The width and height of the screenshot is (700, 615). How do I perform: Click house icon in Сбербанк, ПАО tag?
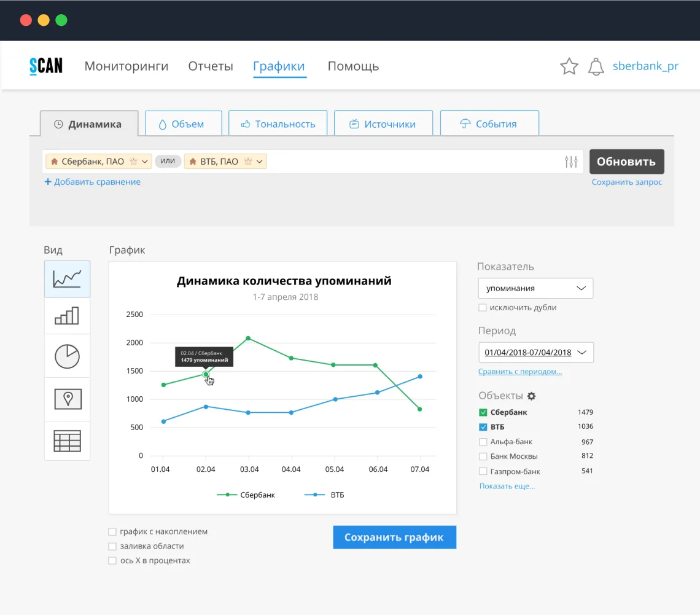point(55,161)
